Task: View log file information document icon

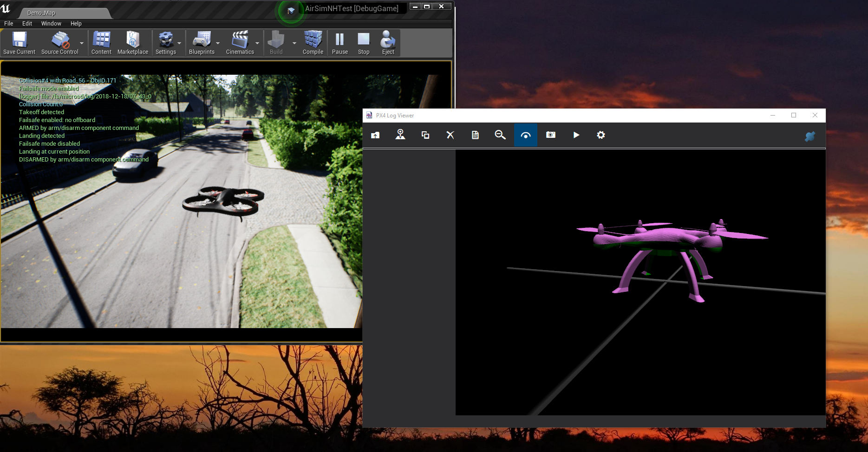Action: pyautogui.click(x=475, y=135)
